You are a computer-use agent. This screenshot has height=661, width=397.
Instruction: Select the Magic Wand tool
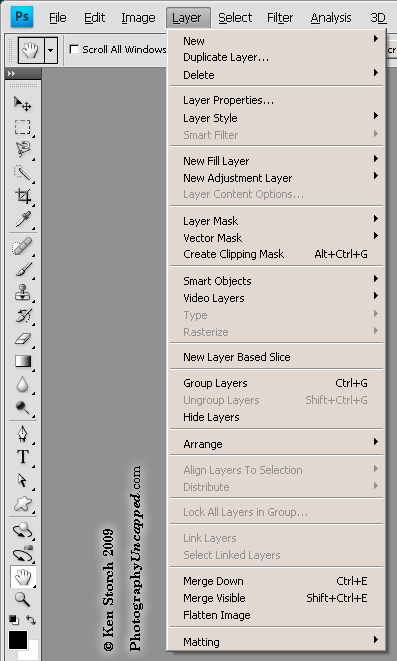22,172
